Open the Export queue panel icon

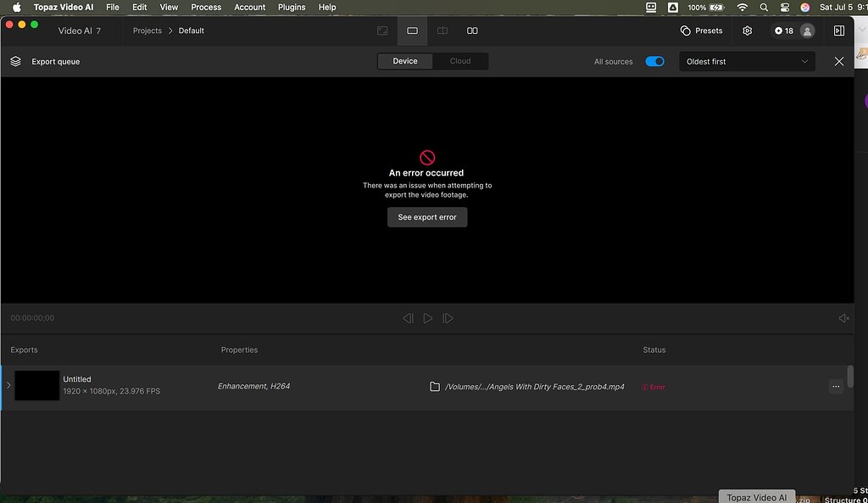(15, 61)
